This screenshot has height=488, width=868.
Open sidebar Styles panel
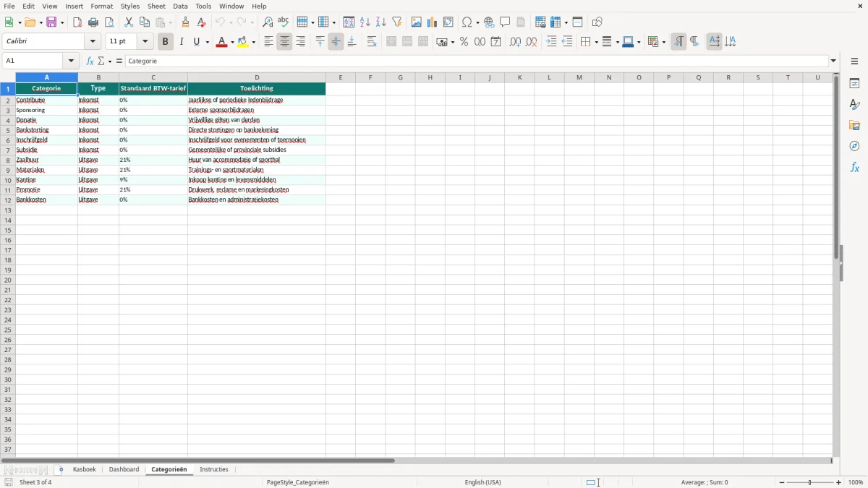(x=854, y=104)
